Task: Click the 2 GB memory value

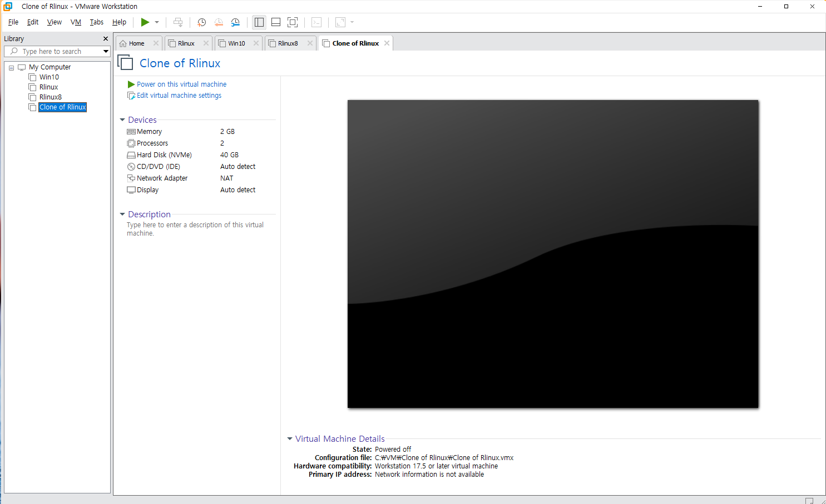Action: [x=227, y=132]
